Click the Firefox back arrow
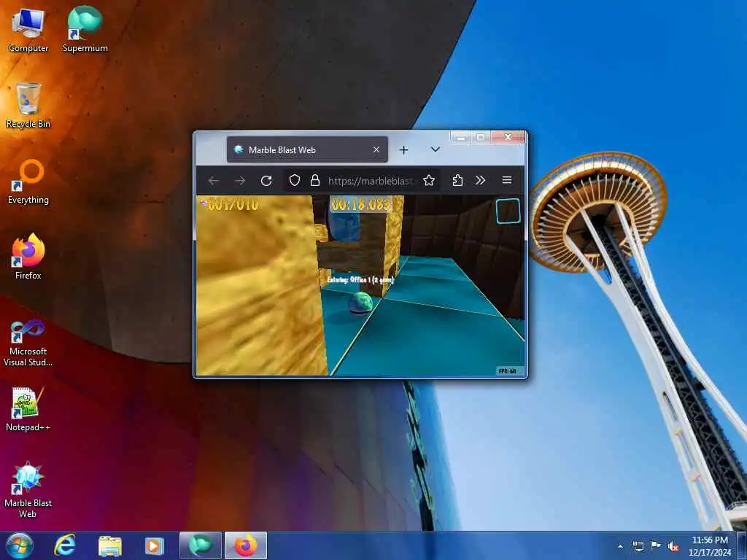747x560 pixels. click(214, 181)
